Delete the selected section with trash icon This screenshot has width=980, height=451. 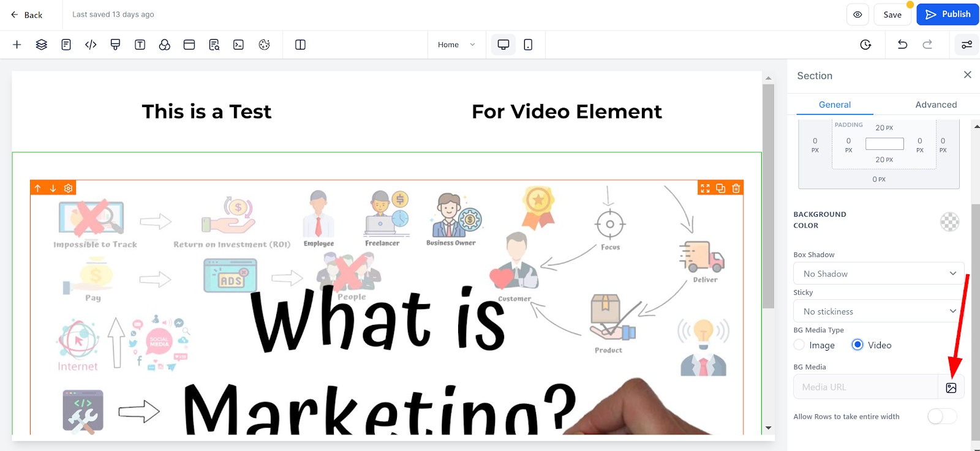click(x=736, y=188)
